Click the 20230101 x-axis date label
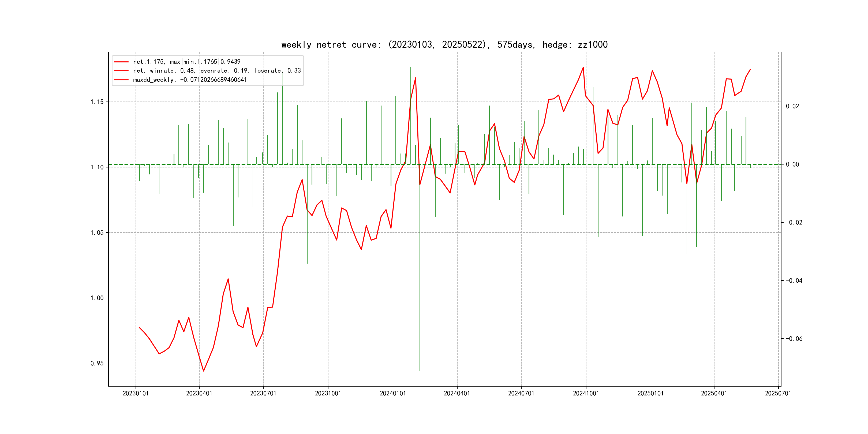Viewport: 868px width, 434px height. [x=136, y=393]
